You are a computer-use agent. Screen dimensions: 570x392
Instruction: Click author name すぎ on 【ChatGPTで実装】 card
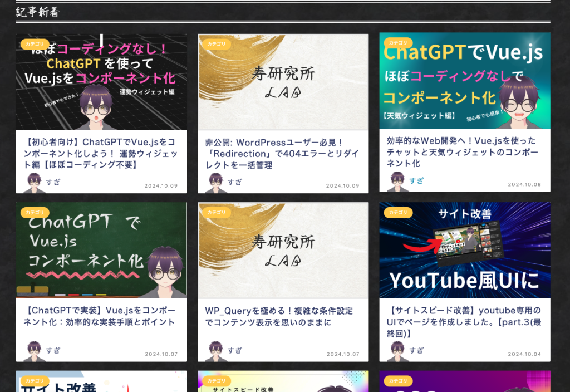point(53,350)
